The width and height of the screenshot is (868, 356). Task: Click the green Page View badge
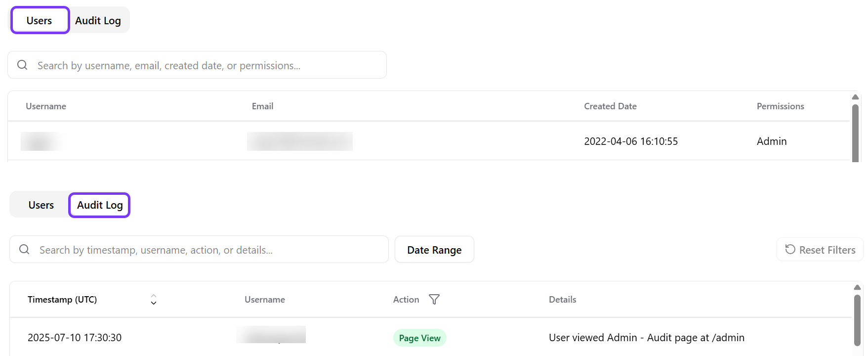[419, 338]
